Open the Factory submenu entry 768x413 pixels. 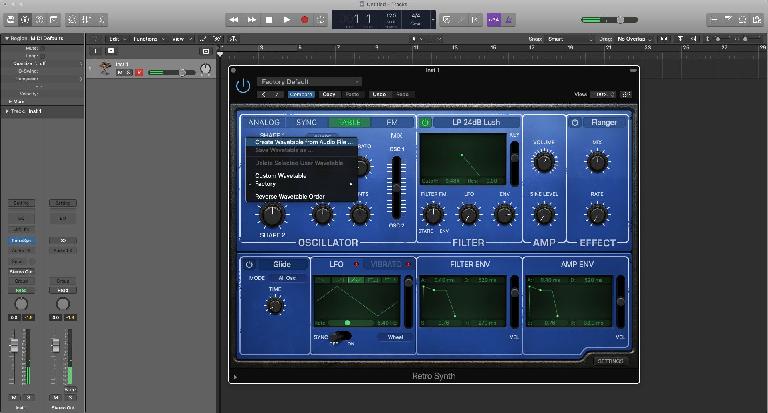pyautogui.click(x=301, y=184)
